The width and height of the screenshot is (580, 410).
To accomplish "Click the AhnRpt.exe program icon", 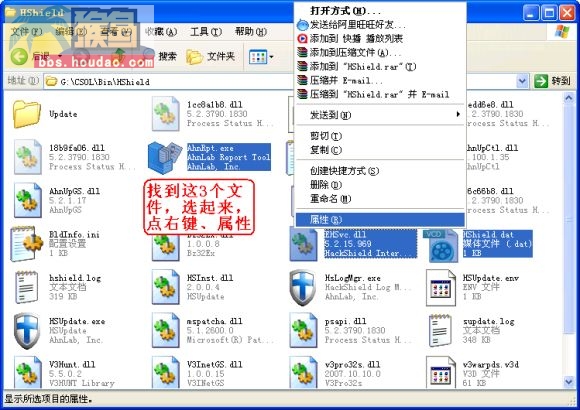I will point(165,157).
